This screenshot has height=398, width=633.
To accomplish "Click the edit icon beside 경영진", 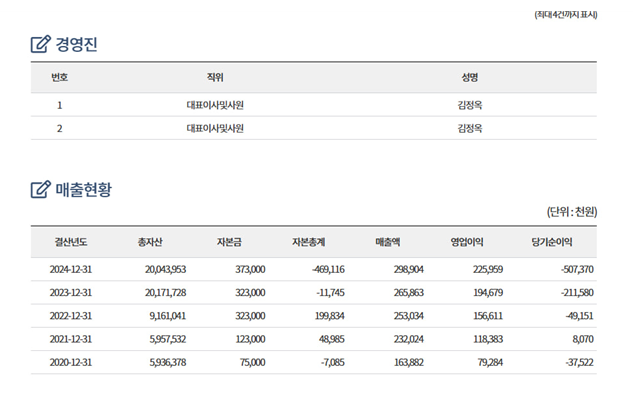I will [x=41, y=44].
